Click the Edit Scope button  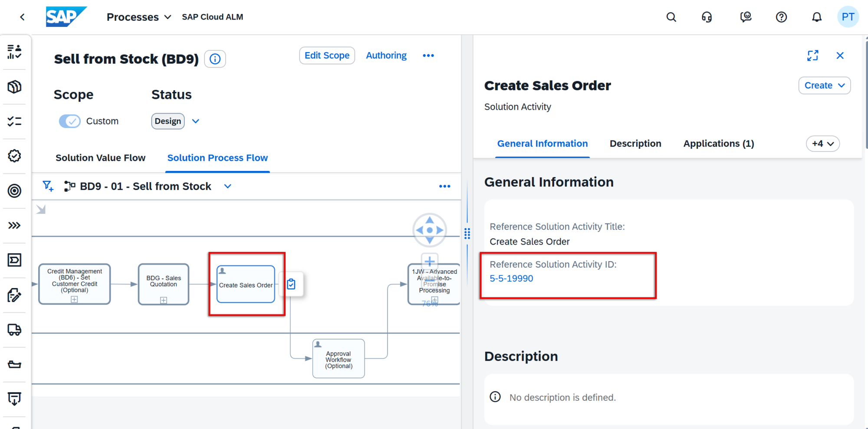click(327, 56)
